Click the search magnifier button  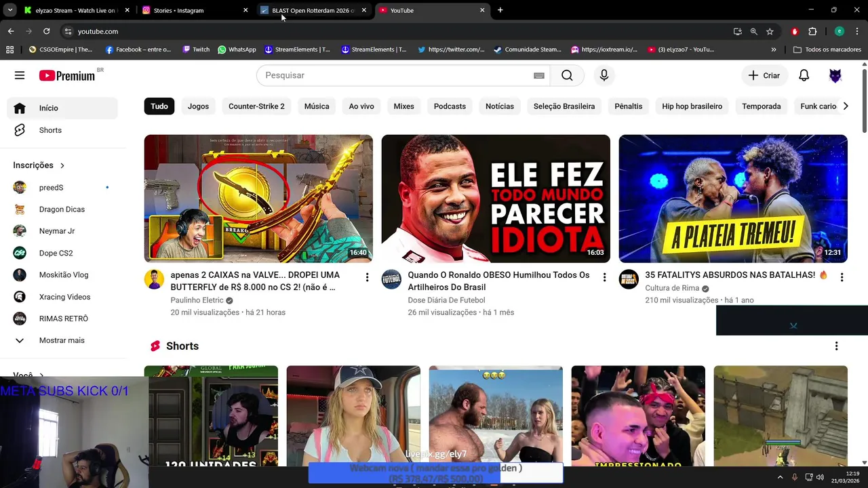coord(567,75)
